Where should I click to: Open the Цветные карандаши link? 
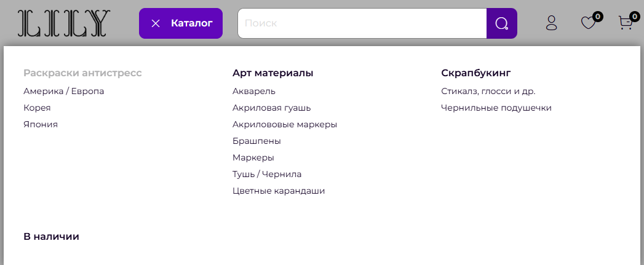click(x=279, y=191)
